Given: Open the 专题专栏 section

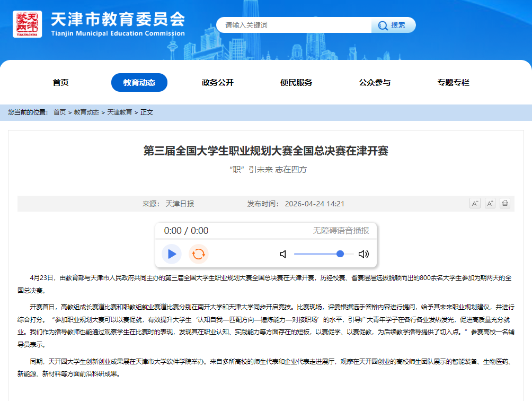Looking at the screenshot, I should tap(453, 83).
